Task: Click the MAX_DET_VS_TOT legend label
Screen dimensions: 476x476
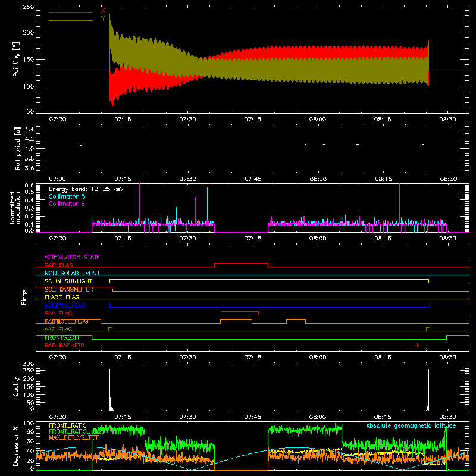Action: pos(73,437)
